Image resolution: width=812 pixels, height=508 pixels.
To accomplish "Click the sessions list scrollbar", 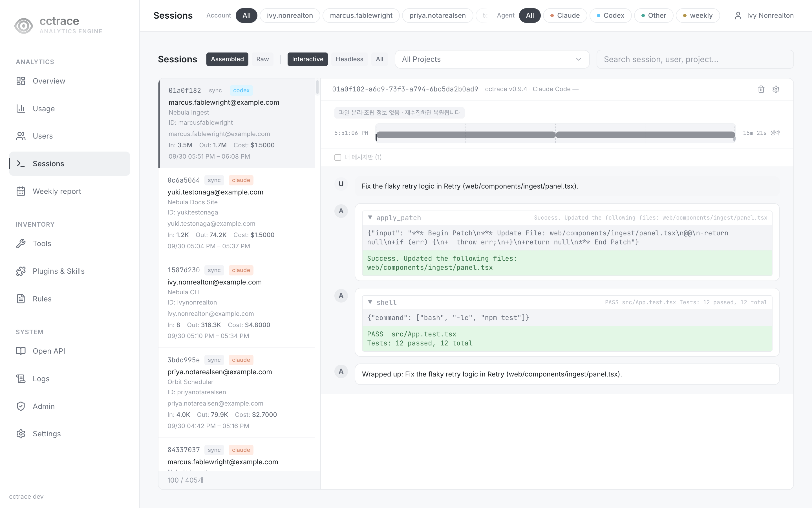I will pyautogui.click(x=317, y=87).
